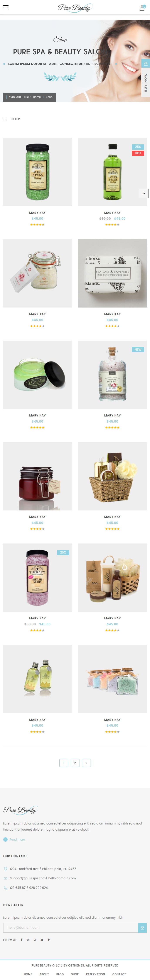Screen dimensions: 150x980
Task: Open the Pinterest social icon
Action: point(28,940)
